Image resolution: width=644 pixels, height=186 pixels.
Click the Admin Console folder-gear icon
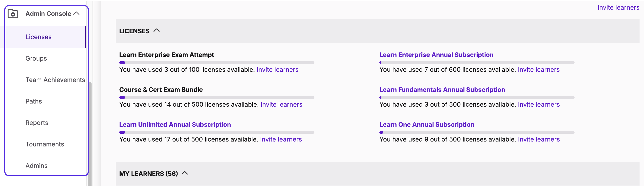(x=13, y=13)
